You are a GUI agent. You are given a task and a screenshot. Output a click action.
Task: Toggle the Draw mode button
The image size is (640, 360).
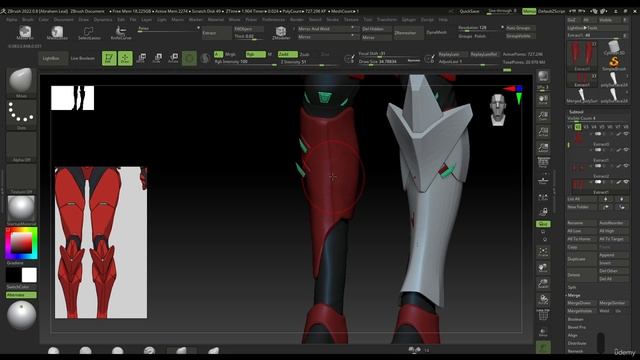[x=125, y=58]
